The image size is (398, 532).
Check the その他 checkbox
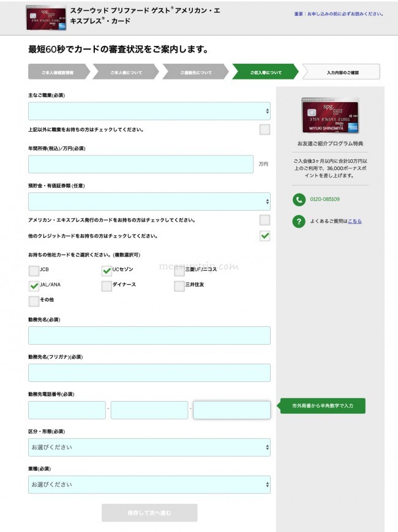pos(34,301)
